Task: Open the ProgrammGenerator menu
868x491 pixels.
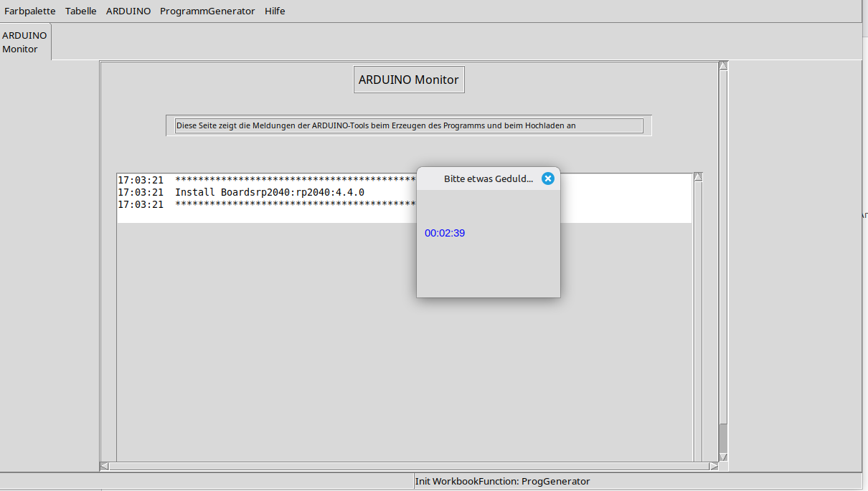Action: [207, 11]
